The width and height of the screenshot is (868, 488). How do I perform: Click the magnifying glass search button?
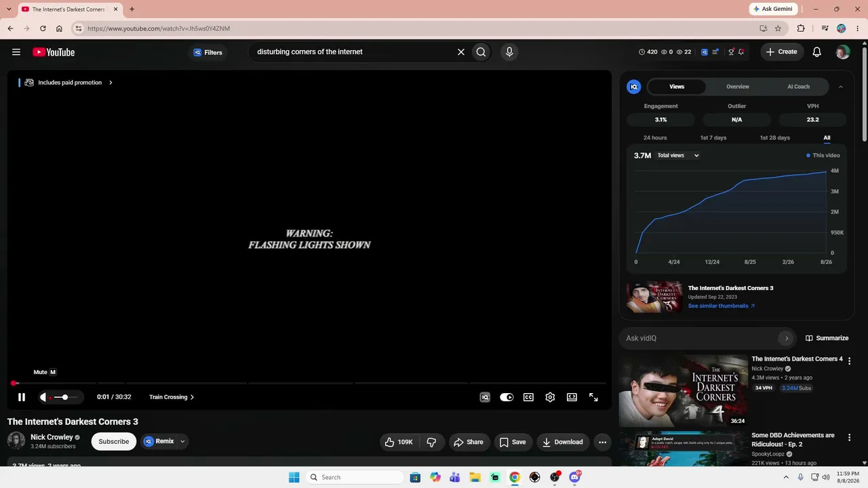[481, 52]
